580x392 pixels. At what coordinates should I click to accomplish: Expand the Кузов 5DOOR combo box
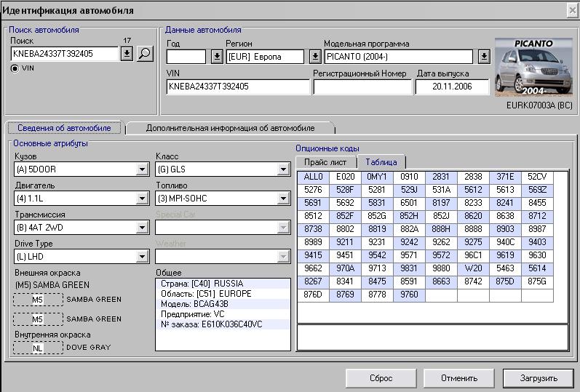click(x=142, y=169)
